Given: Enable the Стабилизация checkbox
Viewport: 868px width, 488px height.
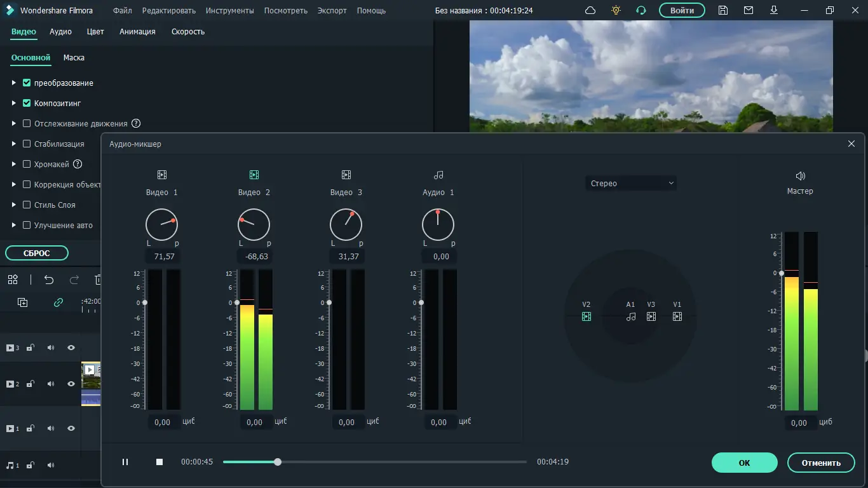Looking at the screenshot, I should 27,144.
